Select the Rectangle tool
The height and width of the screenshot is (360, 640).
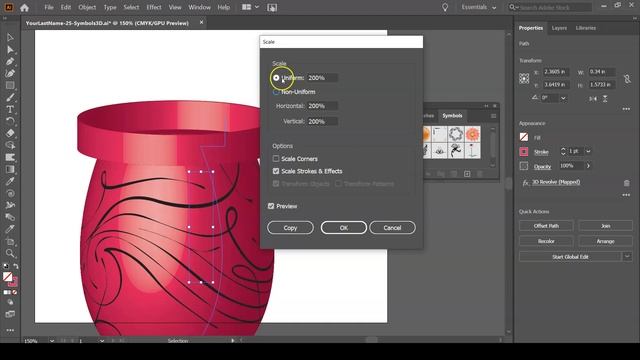pyautogui.click(x=10, y=86)
